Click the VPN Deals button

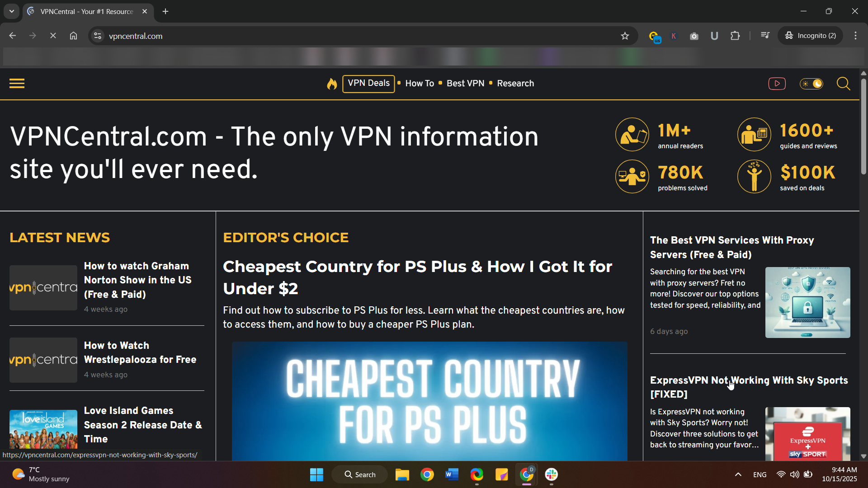(x=368, y=84)
